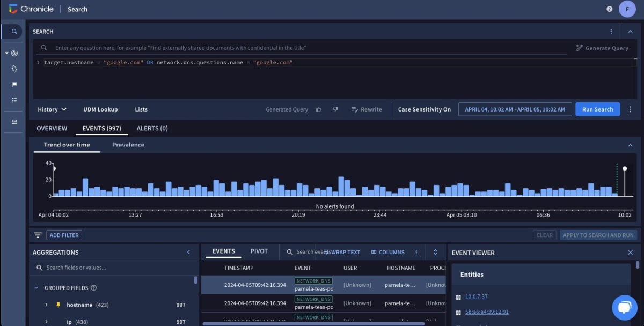The image size is (644, 326).
Task: Click the Rewrite button
Action: (367, 109)
